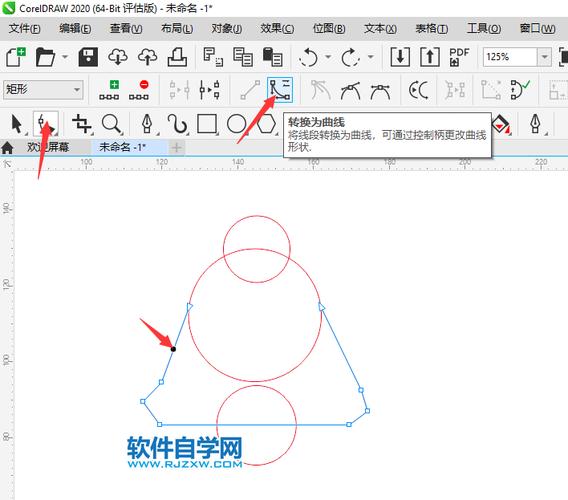Click Convert to curve icon

pos(280,90)
